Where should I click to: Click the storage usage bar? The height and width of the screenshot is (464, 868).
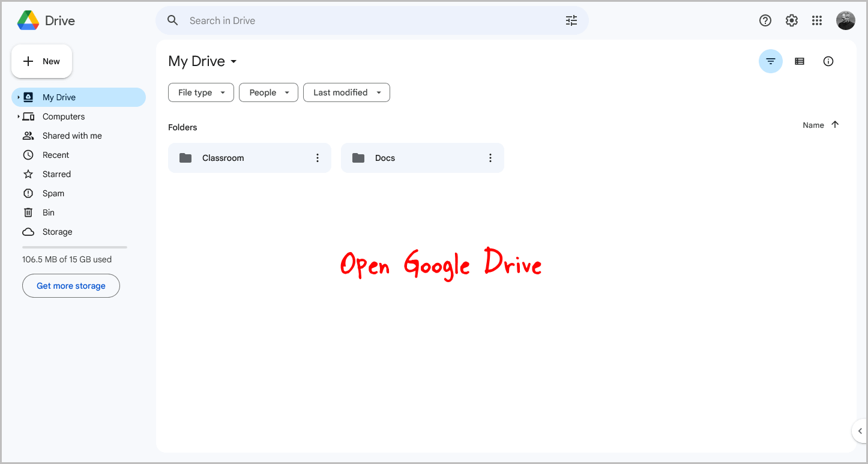click(74, 247)
